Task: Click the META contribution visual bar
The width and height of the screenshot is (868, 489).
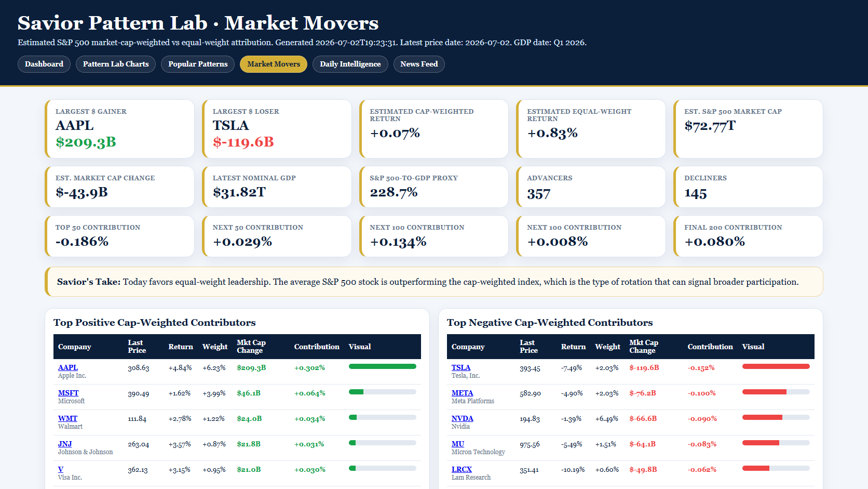Action: point(776,392)
